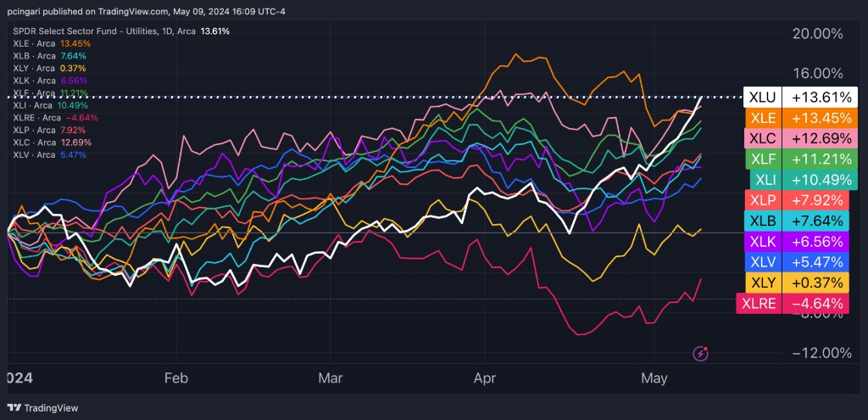
Task: Select the teal XLI +10.49% label
Action: tap(797, 180)
